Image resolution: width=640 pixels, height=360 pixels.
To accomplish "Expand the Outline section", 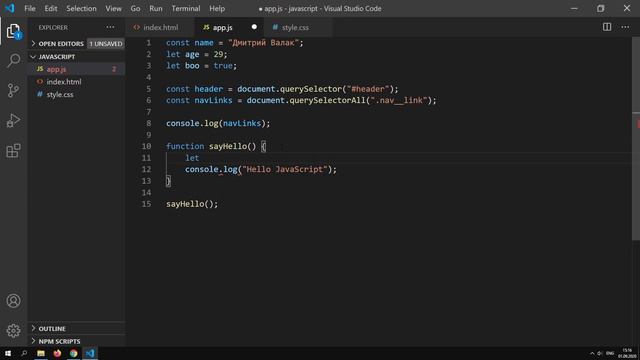I will [x=76, y=329].
